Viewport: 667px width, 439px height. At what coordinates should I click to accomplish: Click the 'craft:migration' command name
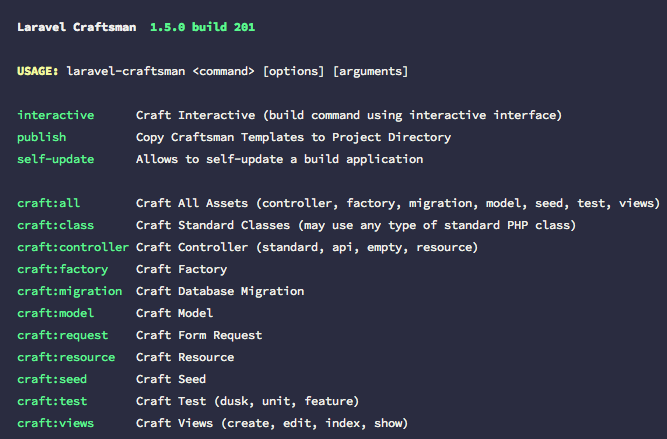[x=70, y=291]
